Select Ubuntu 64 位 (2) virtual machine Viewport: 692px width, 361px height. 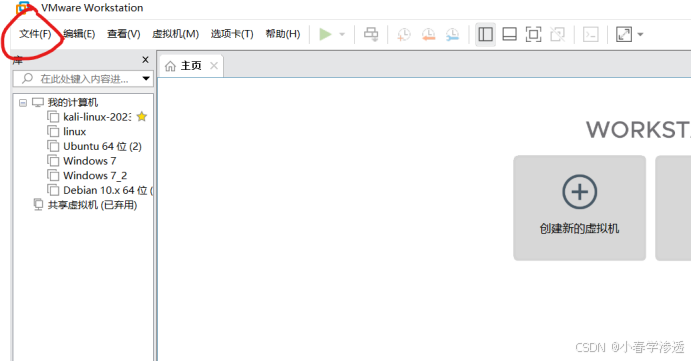(102, 146)
